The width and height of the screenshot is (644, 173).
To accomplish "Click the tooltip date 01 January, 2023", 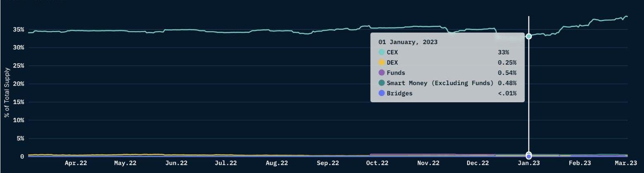I will 408,42.
